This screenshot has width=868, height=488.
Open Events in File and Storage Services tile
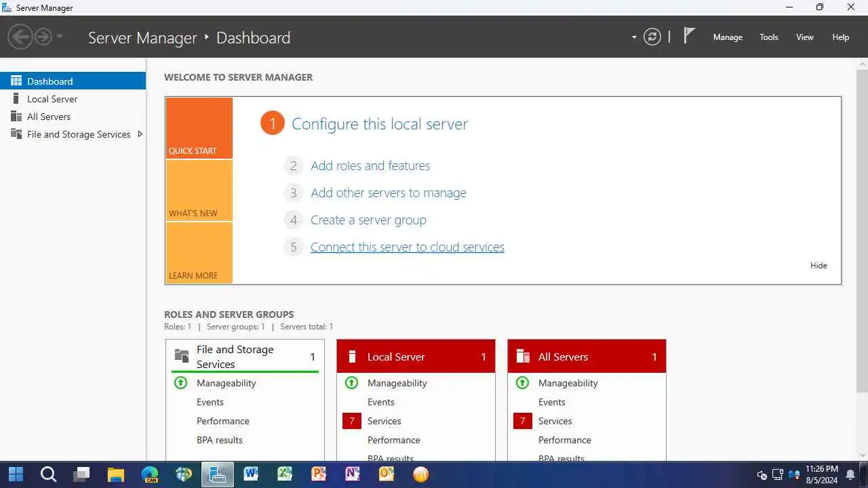[210, 402]
